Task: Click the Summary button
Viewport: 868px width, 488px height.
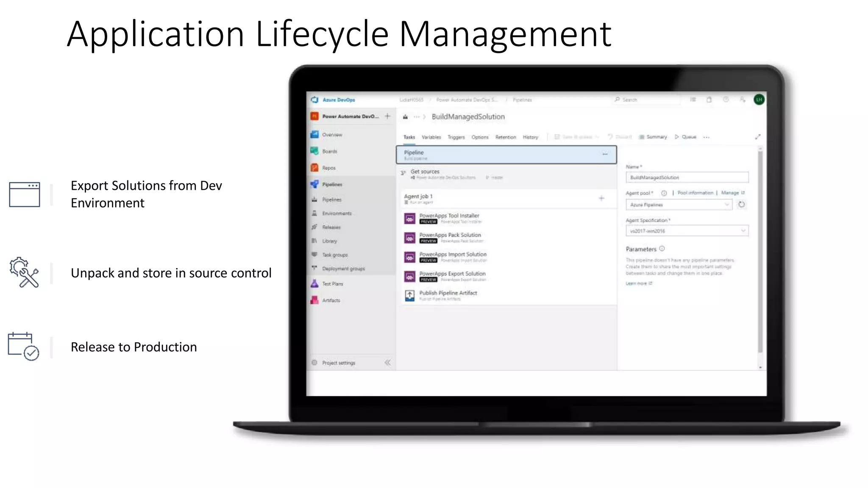Action: pyautogui.click(x=653, y=137)
